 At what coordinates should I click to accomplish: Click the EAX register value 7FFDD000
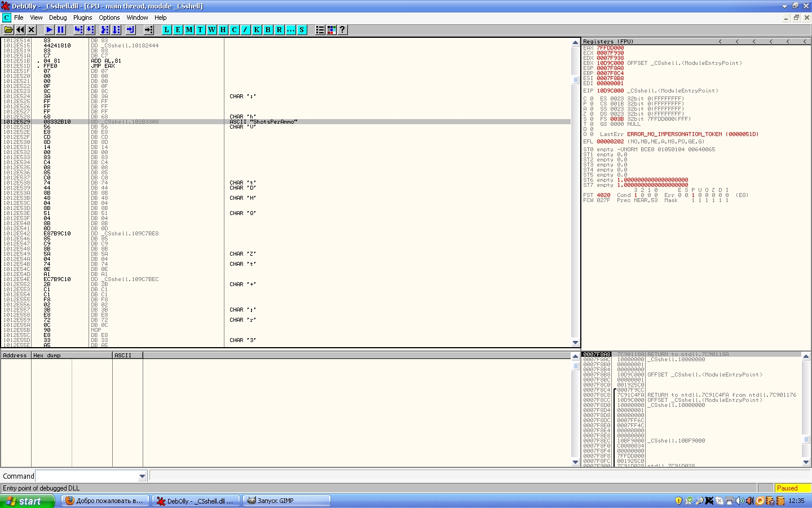point(610,48)
